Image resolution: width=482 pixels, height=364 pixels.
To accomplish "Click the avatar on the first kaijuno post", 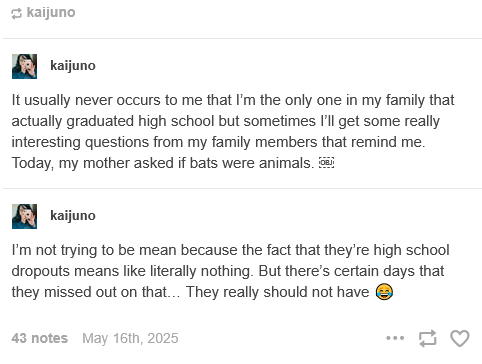I will pos(24,66).
